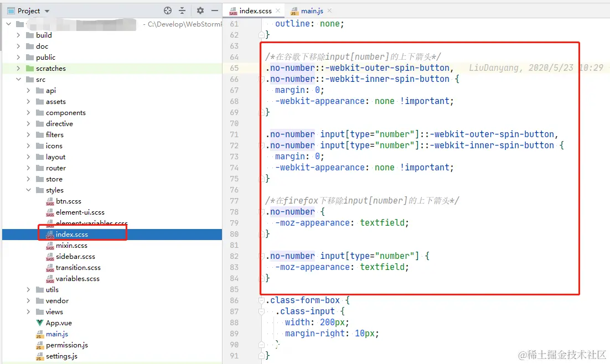This screenshot has height=364, width=610.
Task: Fold the rule at line 66 in gutter
Action: point(262,79)
